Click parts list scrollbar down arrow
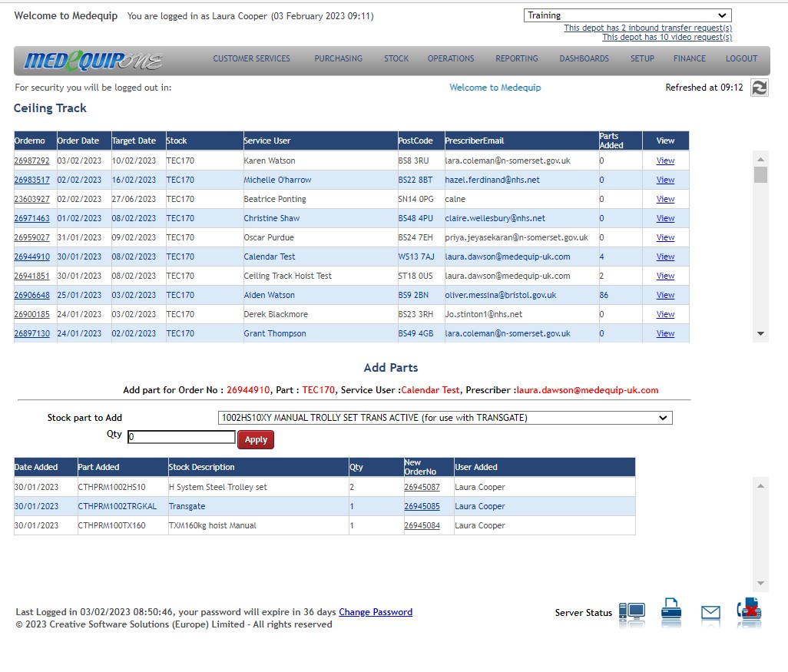Screen dimensions: 788x672 (x=760, y=583)
